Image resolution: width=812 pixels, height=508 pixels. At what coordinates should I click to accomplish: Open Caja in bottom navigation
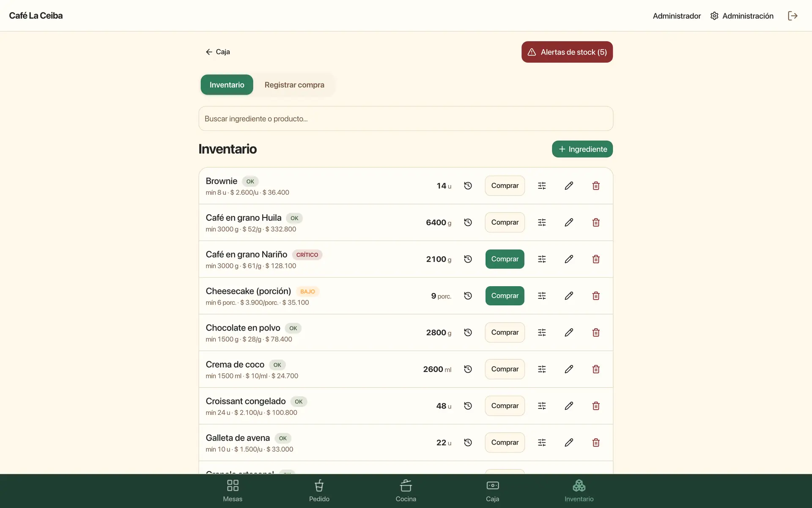point(493,491)
